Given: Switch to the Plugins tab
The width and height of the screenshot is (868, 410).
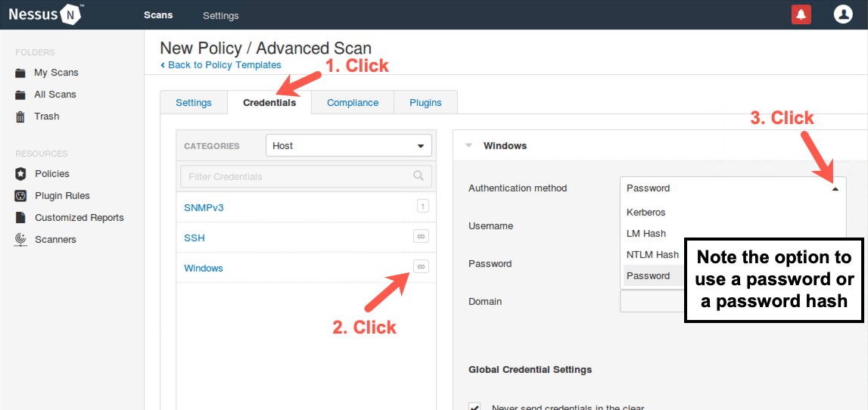Looking at the screenshot, I should tap(425, 103).
